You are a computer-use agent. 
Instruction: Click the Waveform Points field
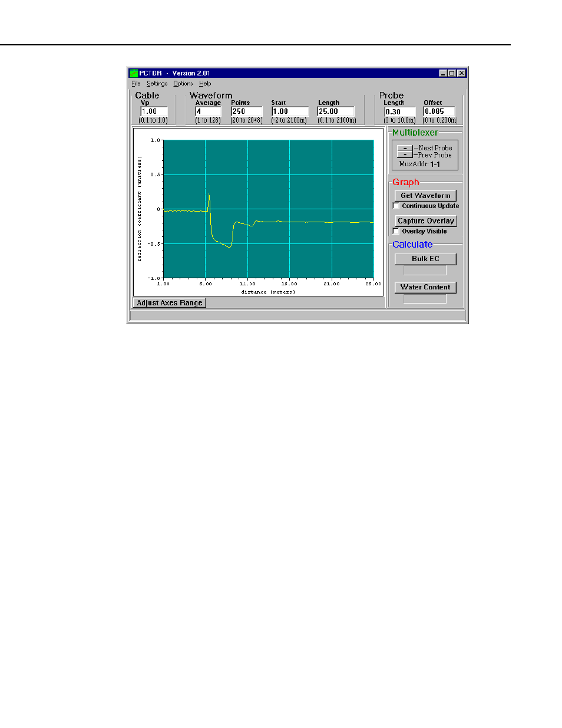pyautogui.click(x=246, y=111)
